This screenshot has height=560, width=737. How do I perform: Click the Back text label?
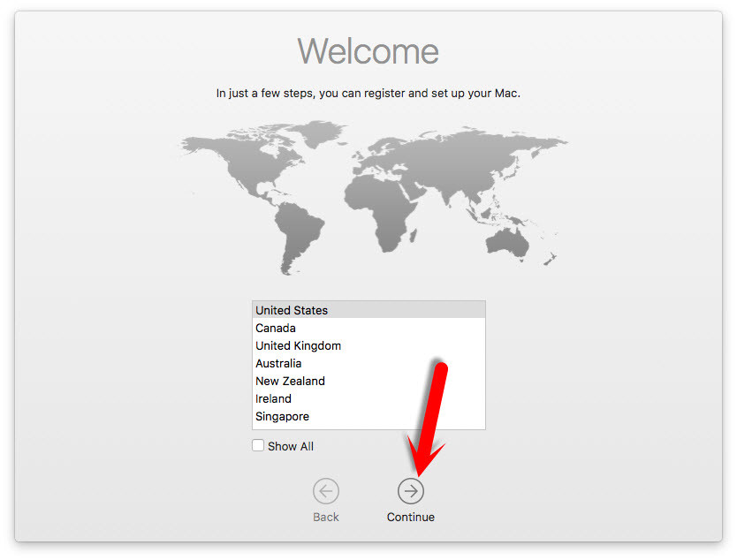tap(326, 517)
